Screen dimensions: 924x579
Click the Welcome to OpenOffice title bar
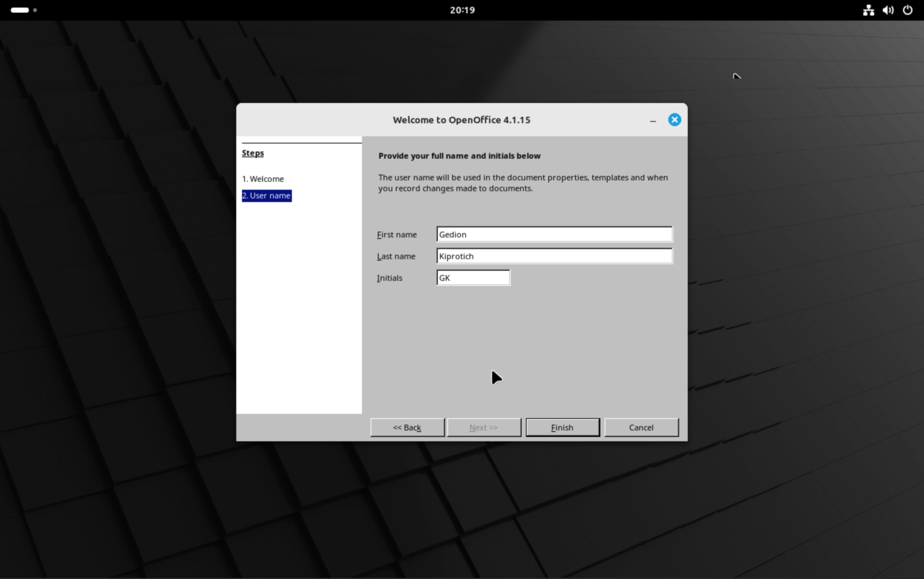pyautogui.click(x=462, y=120)
